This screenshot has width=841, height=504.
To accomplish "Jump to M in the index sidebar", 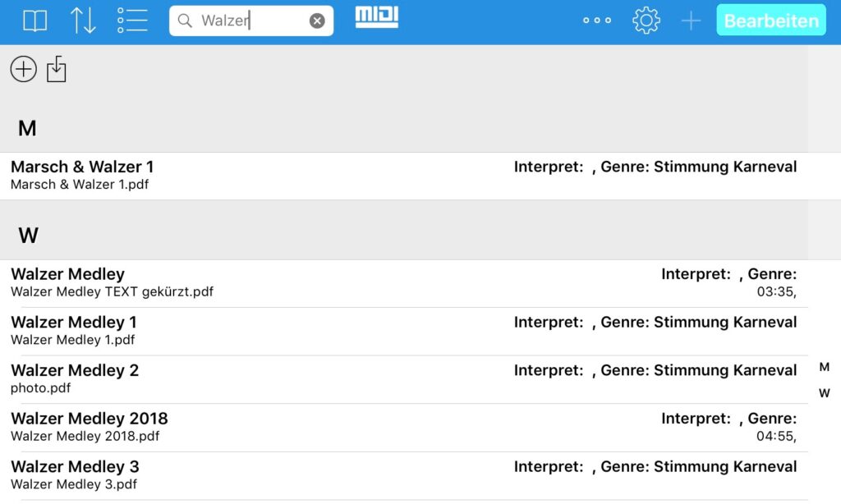I will pyautogui.click(x=825, y=367).
